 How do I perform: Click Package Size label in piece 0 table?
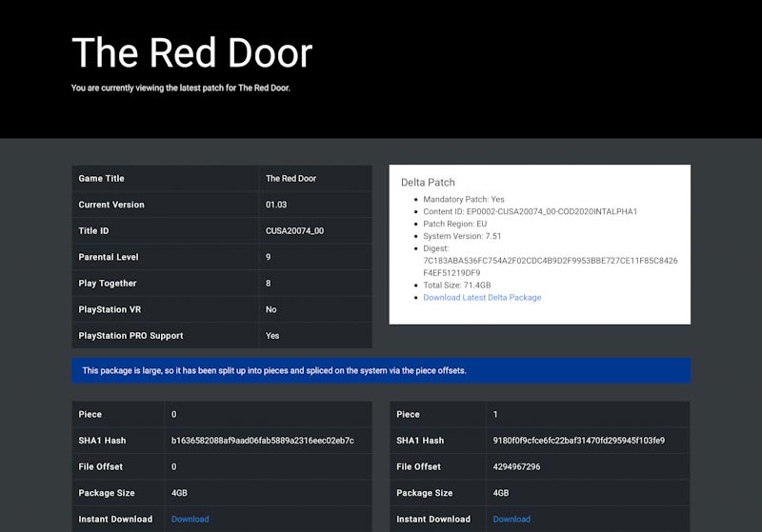click(107, 493)
